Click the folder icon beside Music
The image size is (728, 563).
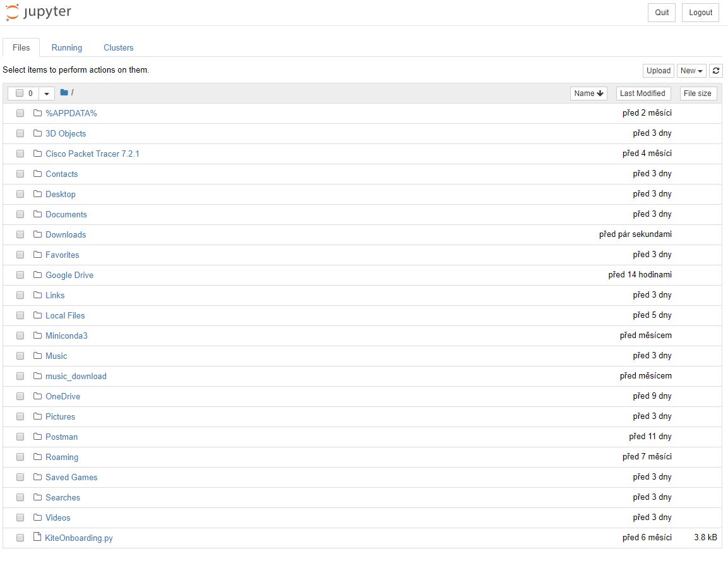[38, 355]
